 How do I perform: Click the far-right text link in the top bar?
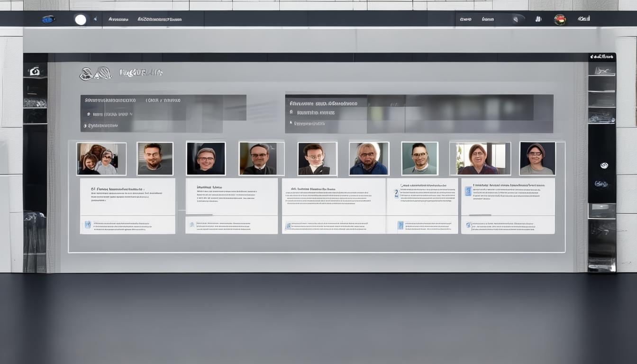click(x=583, y=19)
